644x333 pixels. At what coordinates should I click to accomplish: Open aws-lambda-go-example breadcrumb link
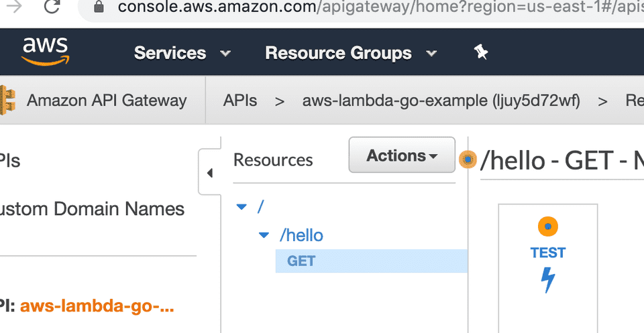(441, 101)
